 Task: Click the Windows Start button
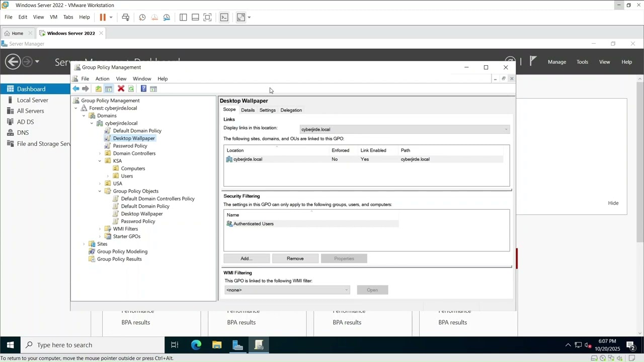pos(10,345)
